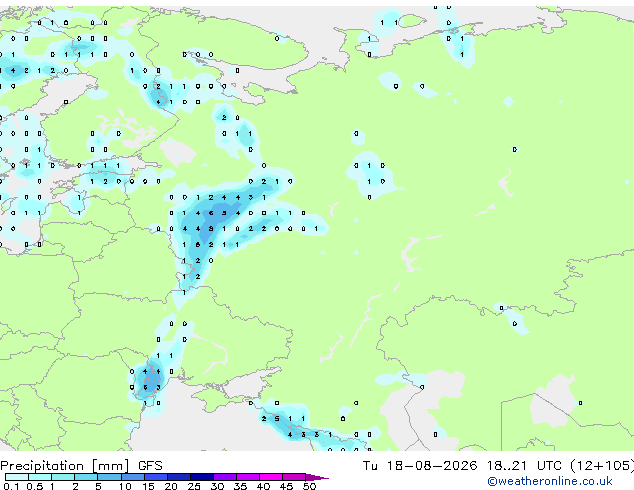This screenshot has width=634, height=490.
Task: Click the date 'Tu 18-08-2026' label
Action: (420, 466)
